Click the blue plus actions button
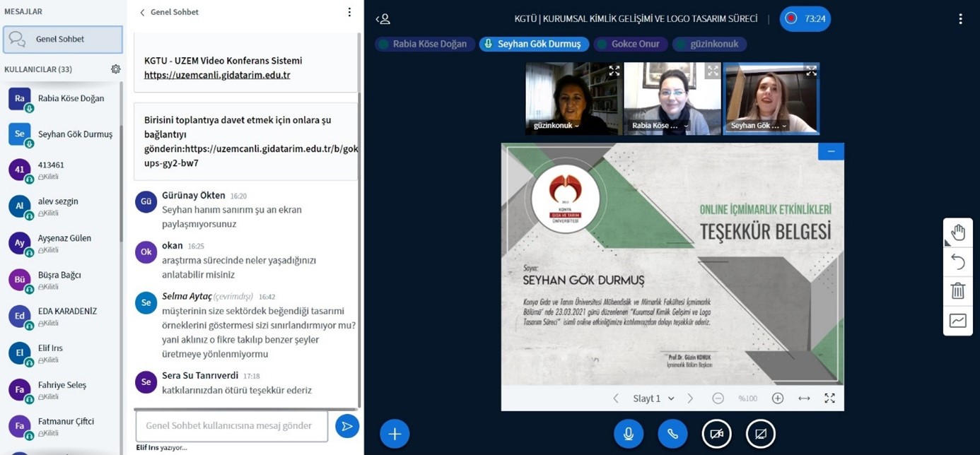This screenshot has width=980, height=455. (x=395, y=434)
